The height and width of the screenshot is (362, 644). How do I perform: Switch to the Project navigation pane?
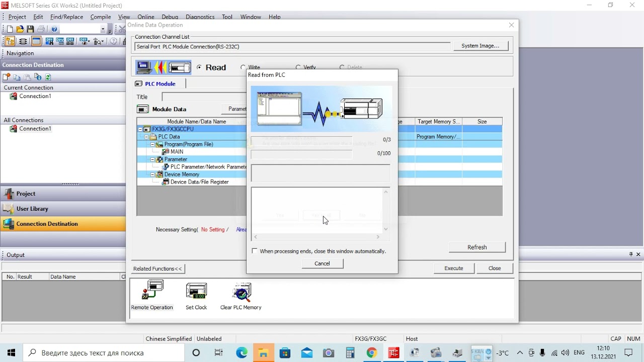[63, 194]
